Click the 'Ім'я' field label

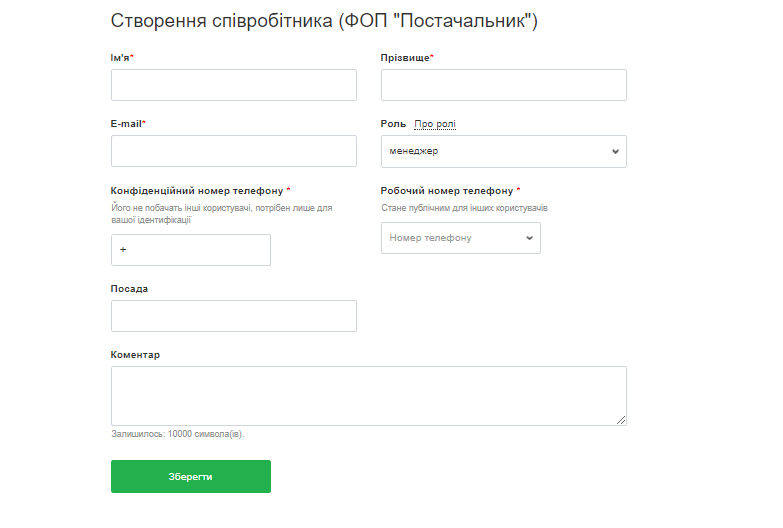[x=120, y=58]
